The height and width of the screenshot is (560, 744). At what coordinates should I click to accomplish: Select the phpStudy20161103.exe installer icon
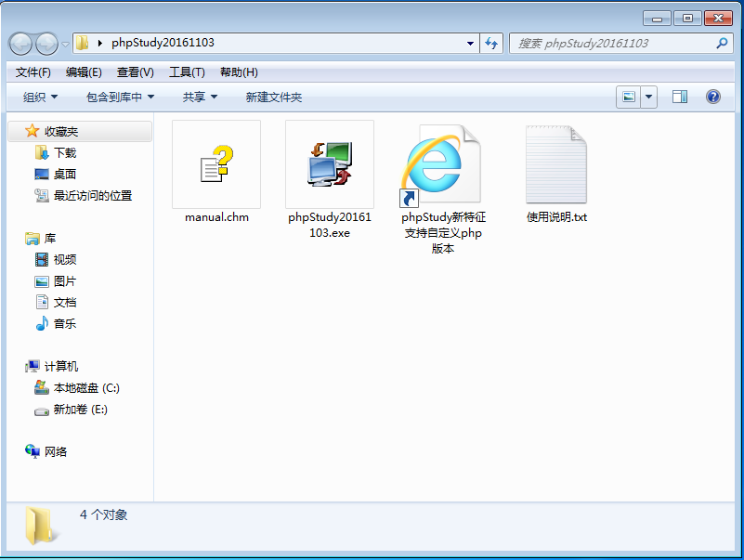[x=330, y=164]
